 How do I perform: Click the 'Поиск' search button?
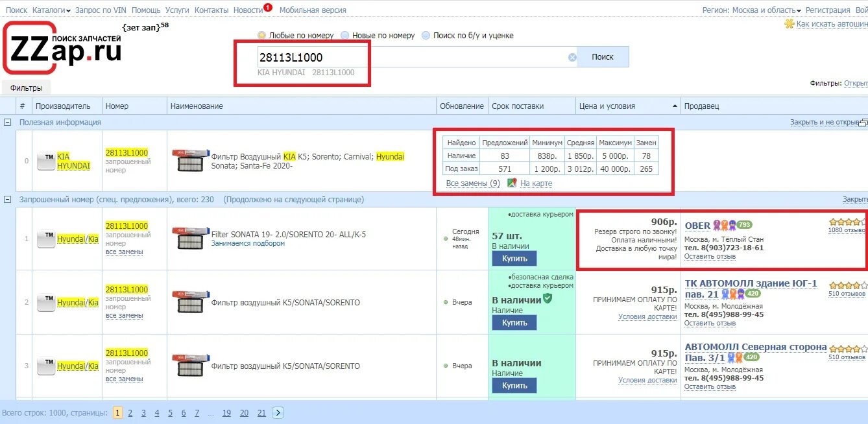tap(603, 57)
